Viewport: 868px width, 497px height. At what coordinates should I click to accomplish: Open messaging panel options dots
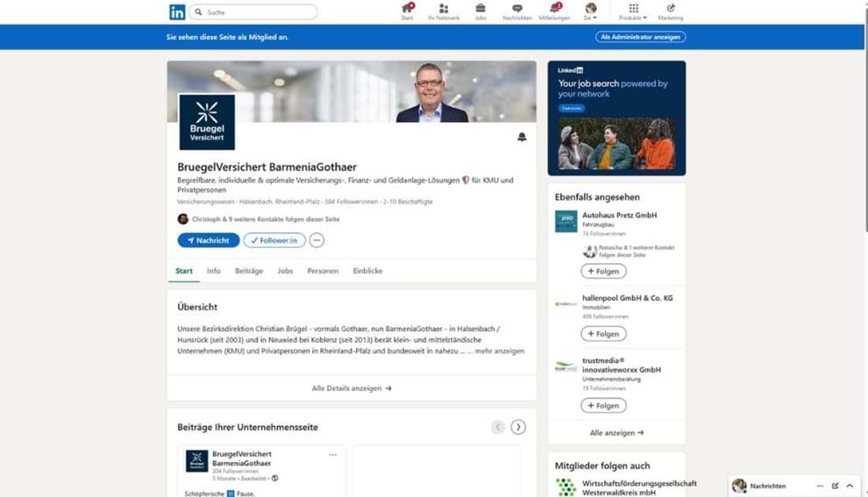pyautogui.click(x=820, y=486)
